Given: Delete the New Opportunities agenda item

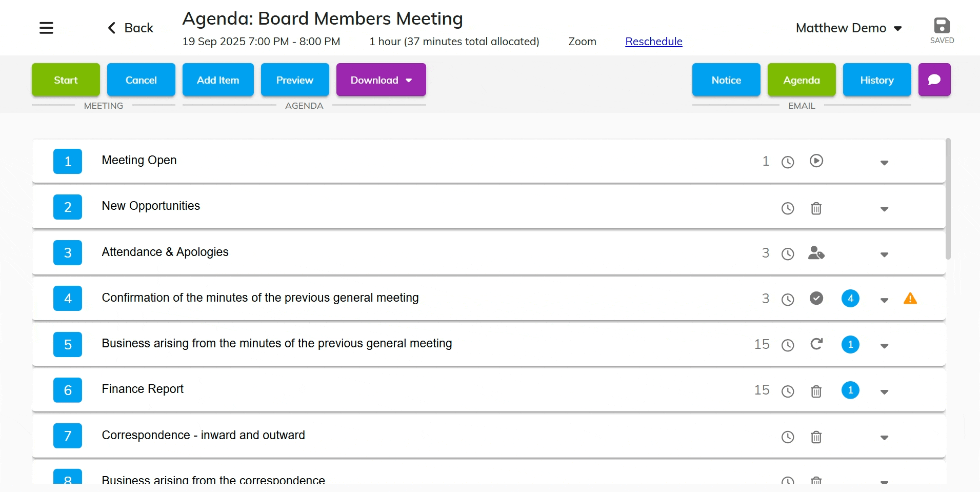Looking at the screenshot, I should point(816,208).
